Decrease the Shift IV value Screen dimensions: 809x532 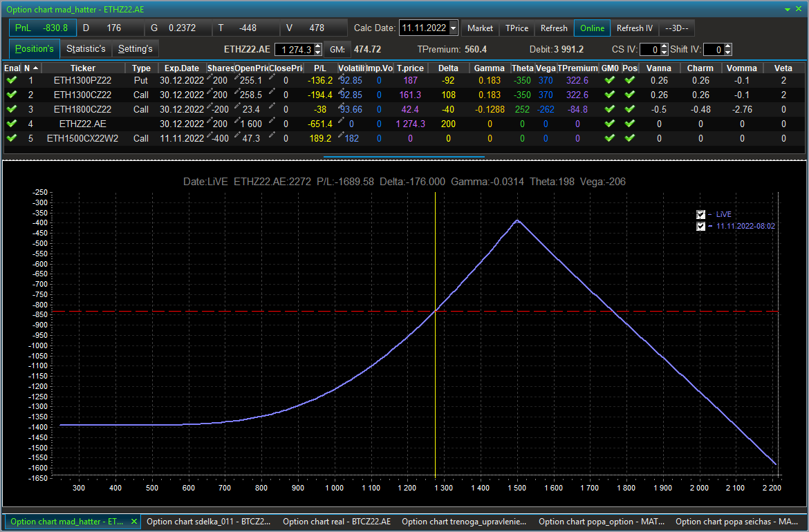(x=728, y=53)
